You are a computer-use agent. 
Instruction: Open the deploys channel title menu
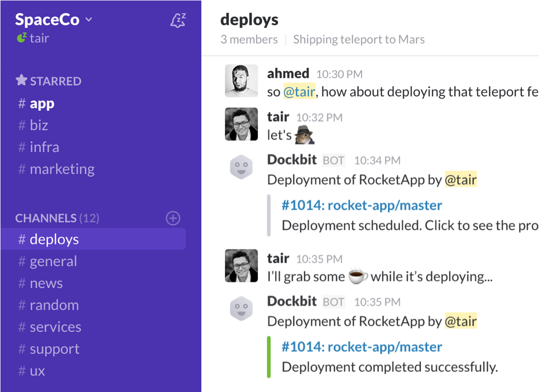coord(249,20)
